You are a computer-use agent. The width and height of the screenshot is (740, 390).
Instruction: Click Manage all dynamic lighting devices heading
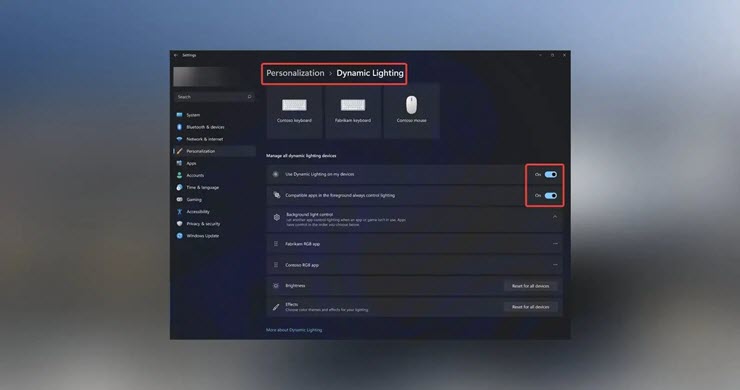pyautogui.click(x=301, y=156)
